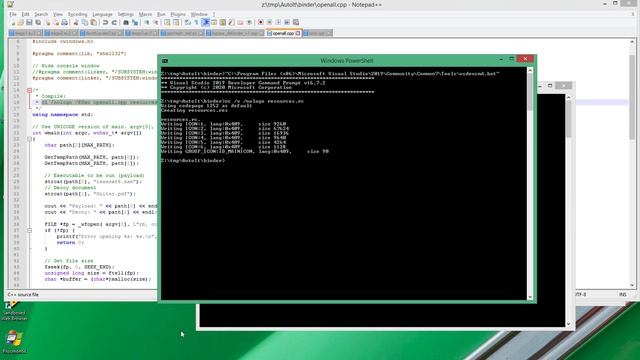Click the Zoom Out toolbar icon
Screen dimensions: 640x360
[156, 22]
